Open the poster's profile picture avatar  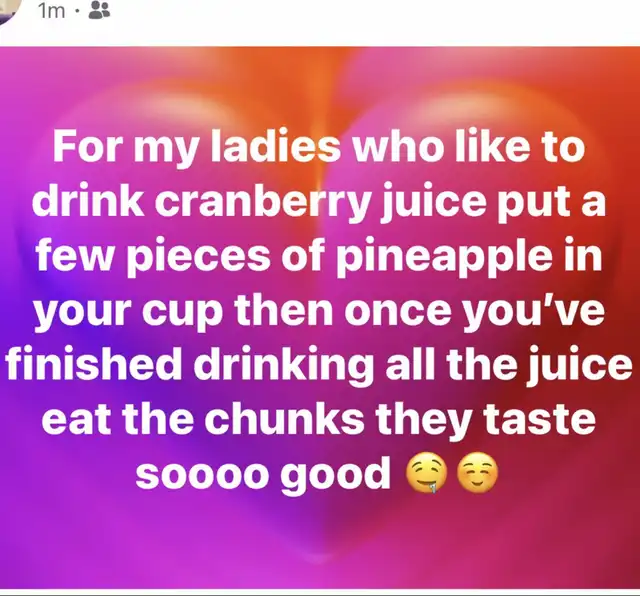pyautogui.click(x=7, y=10)
